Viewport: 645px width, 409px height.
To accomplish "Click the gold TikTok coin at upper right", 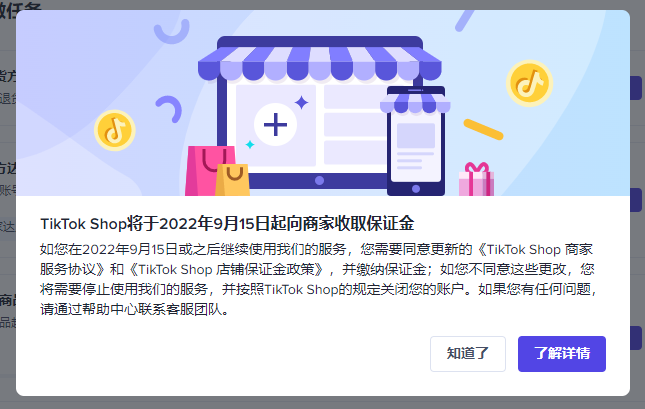I will coord(529,83).
